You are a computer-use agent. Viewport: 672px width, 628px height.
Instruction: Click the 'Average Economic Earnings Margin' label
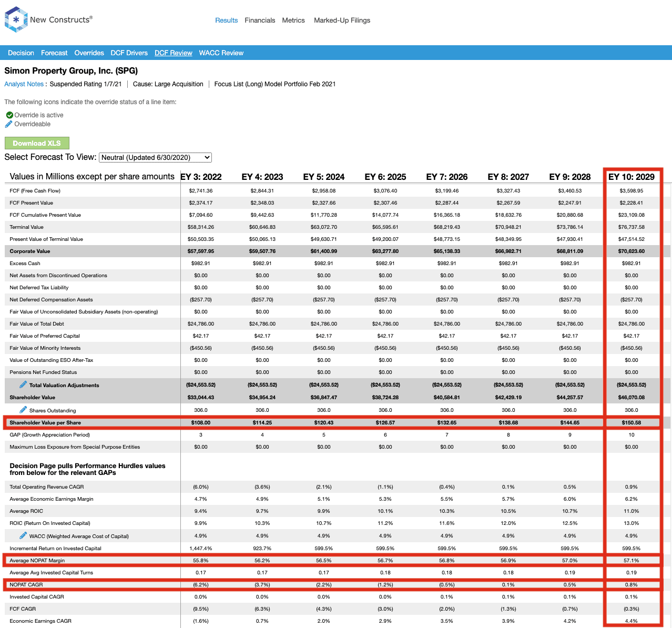point(52,499)
